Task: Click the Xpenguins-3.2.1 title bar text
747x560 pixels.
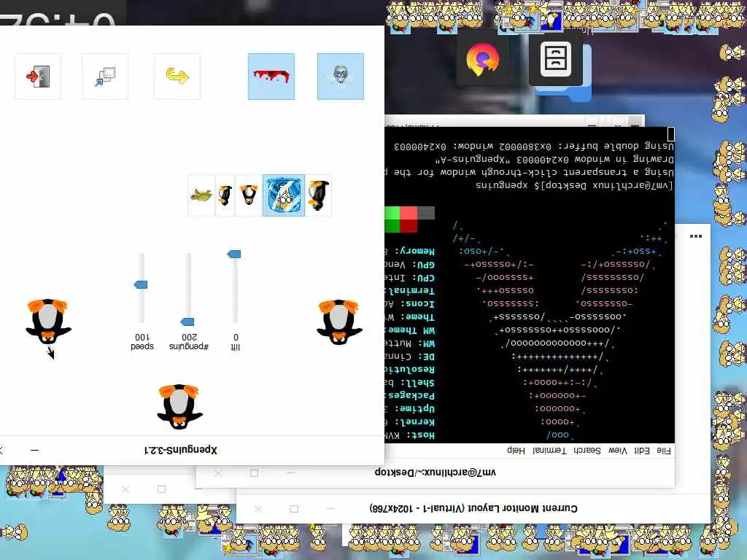Action: tap(181, 449)
